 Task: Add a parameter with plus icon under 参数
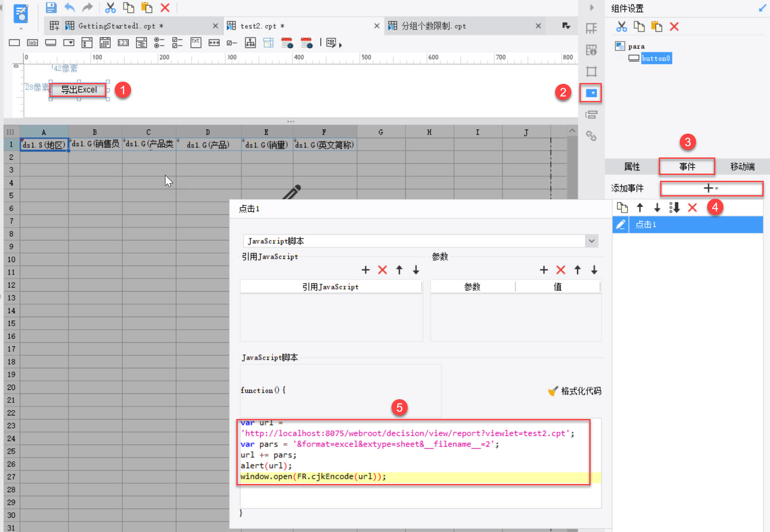tap(544, 270)
